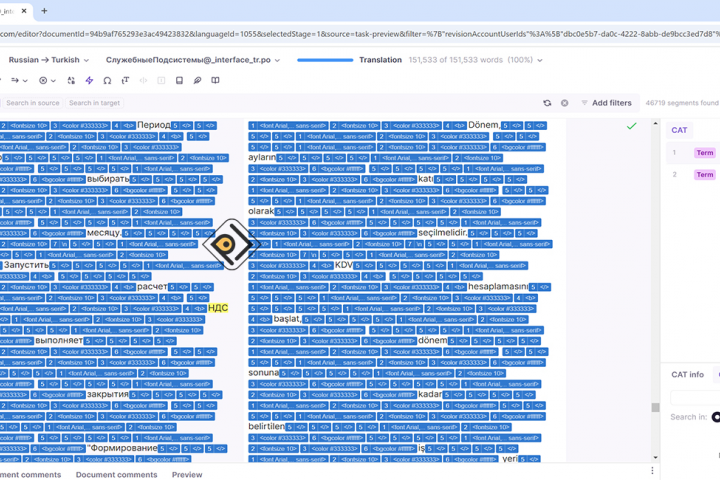Clear the search with the grey X icon
Image resolution: width=720 pixels, height=480 pixels.
point(564,103)
